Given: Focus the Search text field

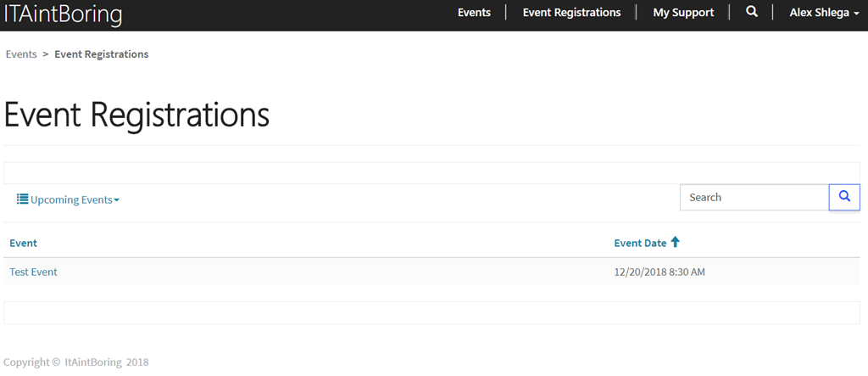Looking at the screenshot, I should click(x=754, y=197).
